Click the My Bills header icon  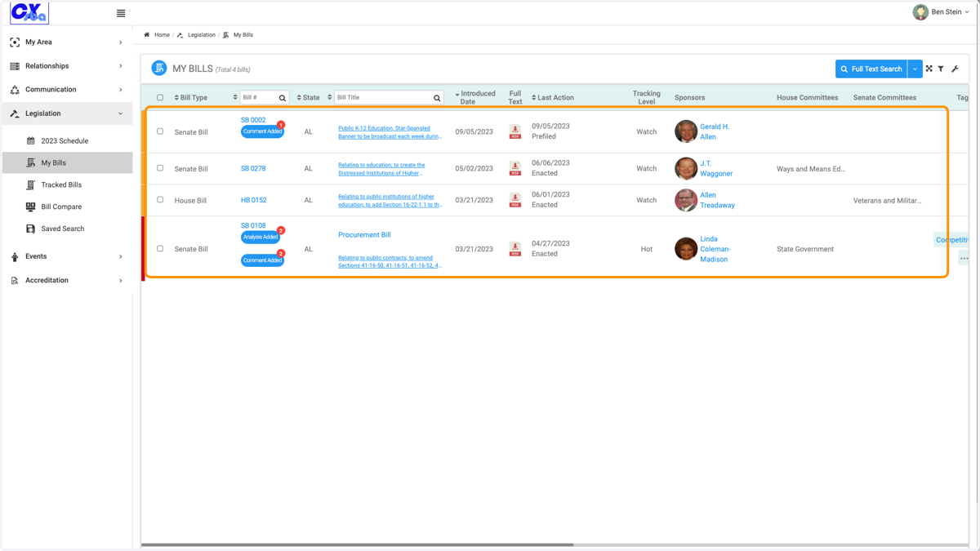click(x=159, y=69)
